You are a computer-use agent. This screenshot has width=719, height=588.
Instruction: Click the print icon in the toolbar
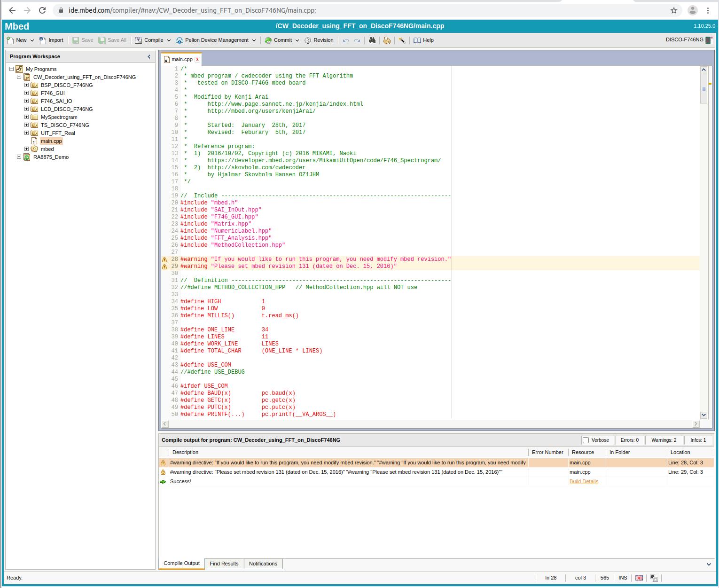click(x=387, y=40)
